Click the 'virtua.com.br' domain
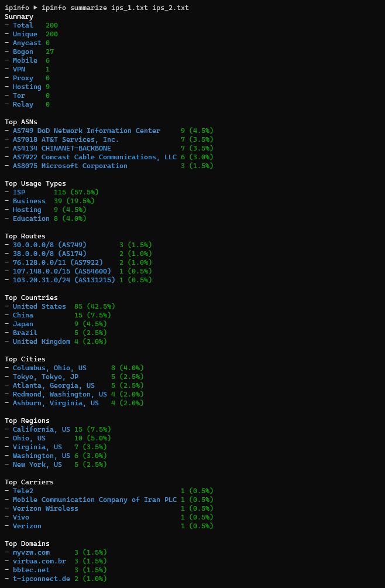 39,561
